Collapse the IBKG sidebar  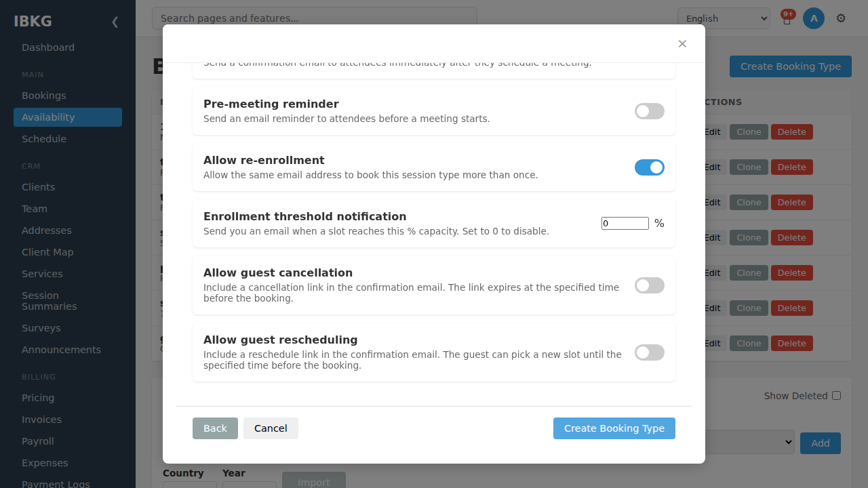click(115, 22)
